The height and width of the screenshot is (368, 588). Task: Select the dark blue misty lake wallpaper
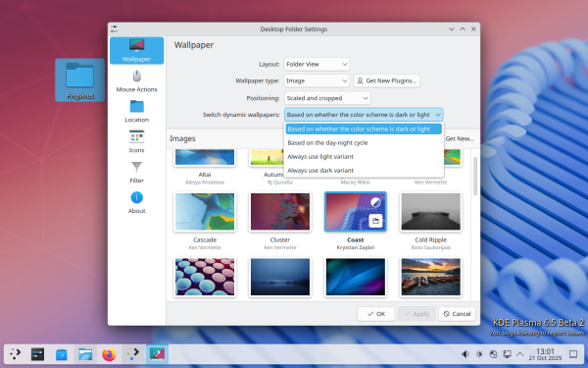(280, 277)
